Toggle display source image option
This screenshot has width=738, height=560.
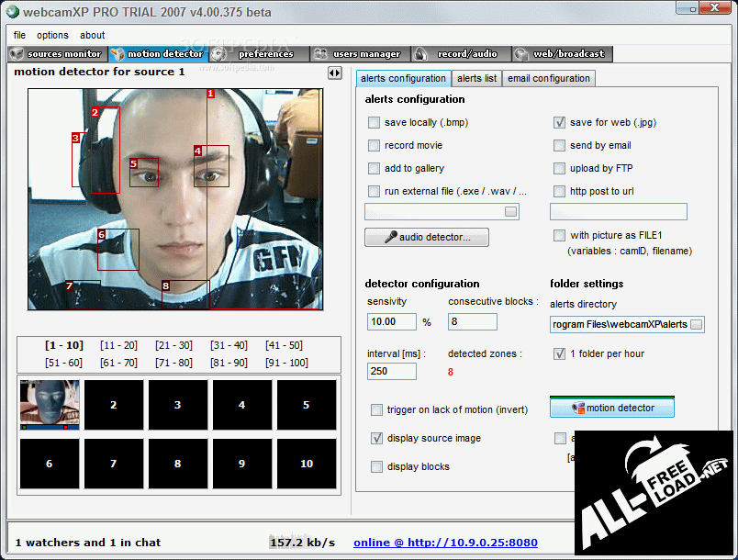click(377, 438)
